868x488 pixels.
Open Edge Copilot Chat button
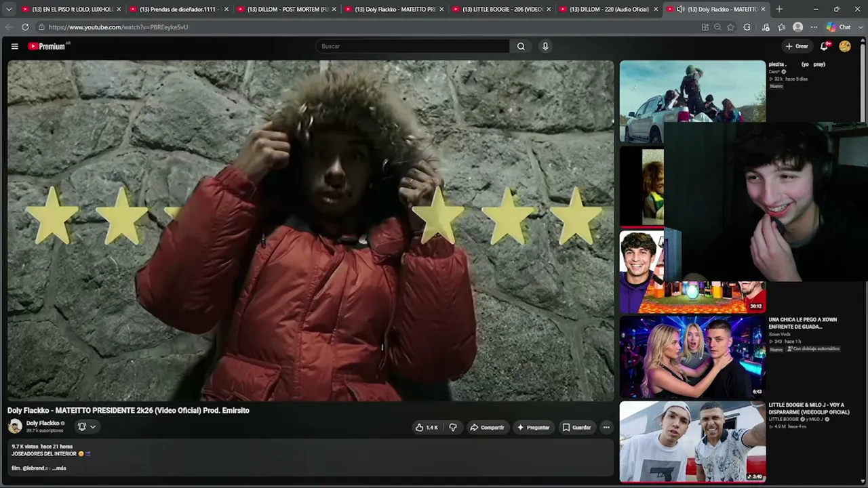point(840,27)
